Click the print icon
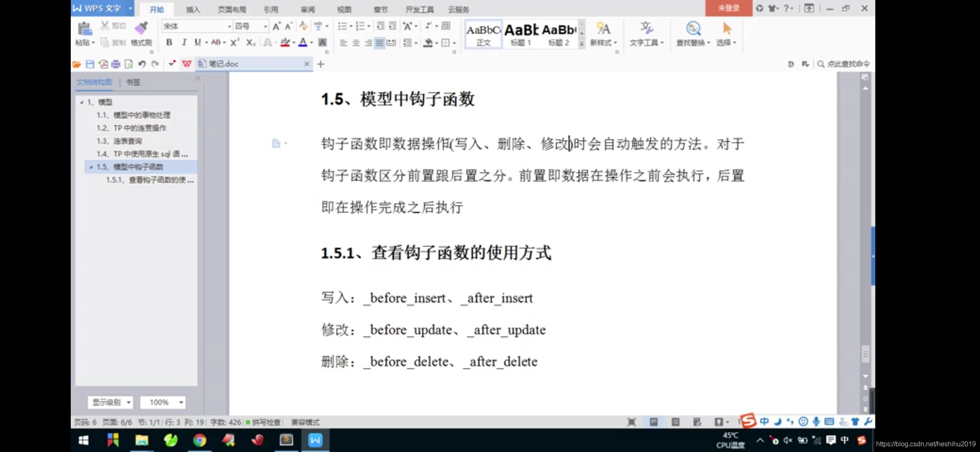The width and height of the screenshot is (980, 452). [x=116, y=64]
